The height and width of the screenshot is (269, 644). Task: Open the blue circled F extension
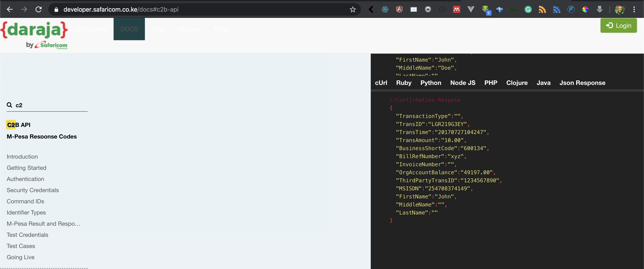[571, 9]
